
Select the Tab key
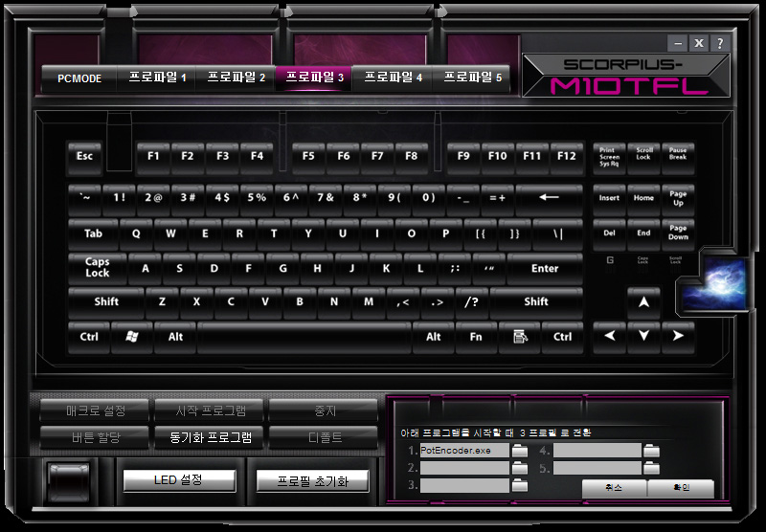pos(93,233)
